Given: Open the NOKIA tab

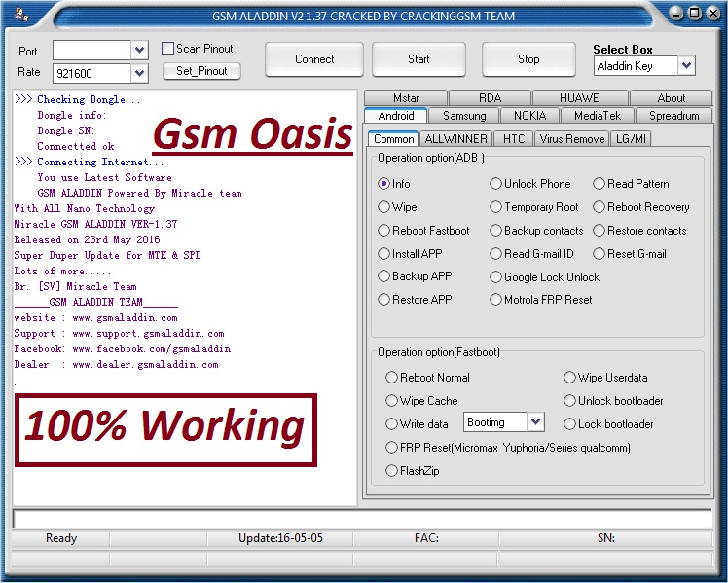Looking at the screenshot, I should [529, 116].
